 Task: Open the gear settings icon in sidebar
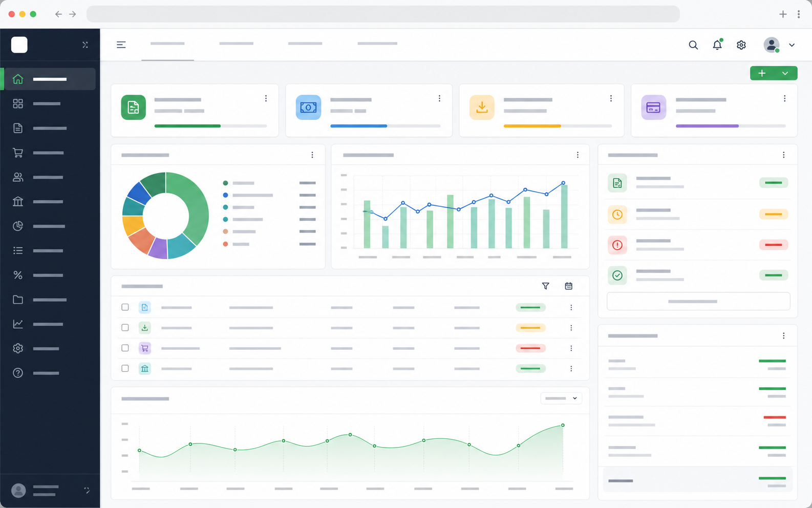click(x=18, y=348)
